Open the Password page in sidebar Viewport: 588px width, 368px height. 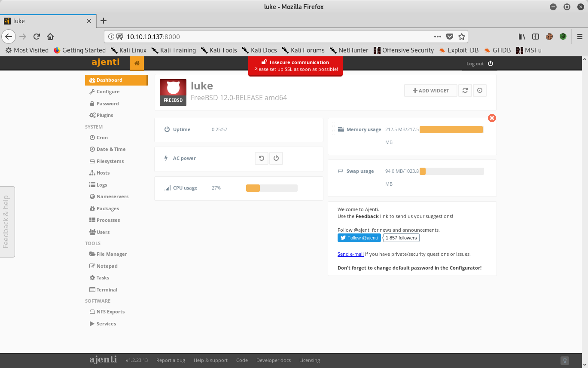point(104,104)
